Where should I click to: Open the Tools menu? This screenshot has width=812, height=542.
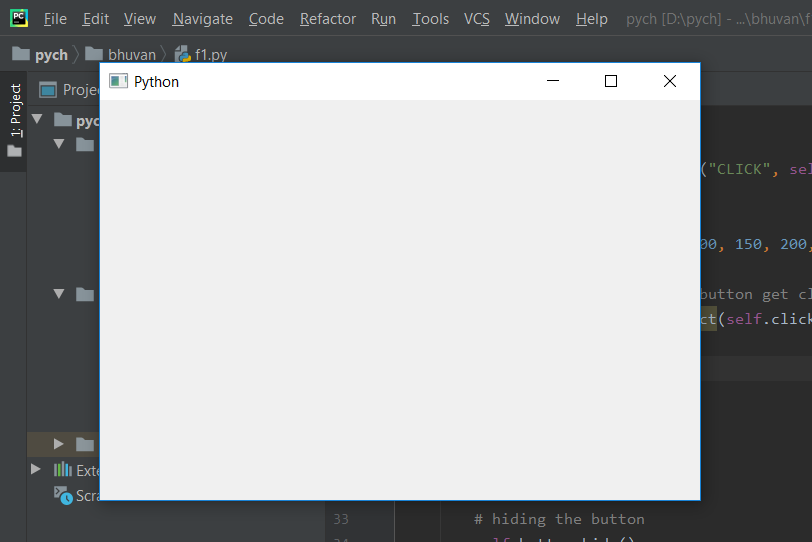tap(430, 19)
